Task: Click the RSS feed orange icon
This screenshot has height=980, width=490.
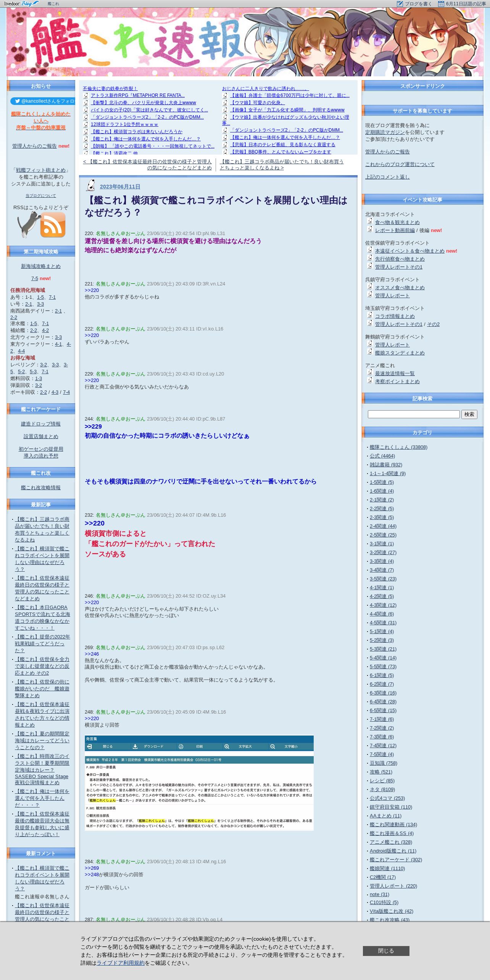Action: (53, 225)
